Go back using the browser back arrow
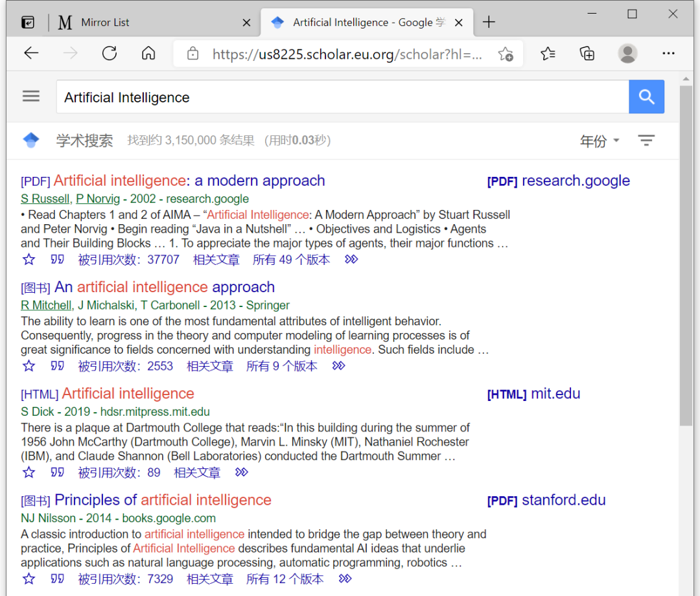The height and width of the screenshot is (596, 700). click(x=31, y=54)
